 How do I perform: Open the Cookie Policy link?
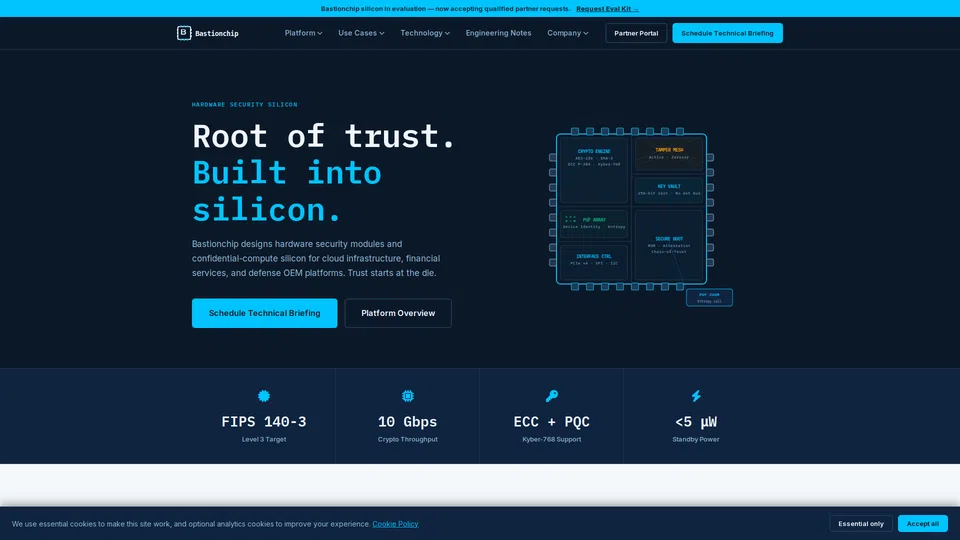point(395,524)
